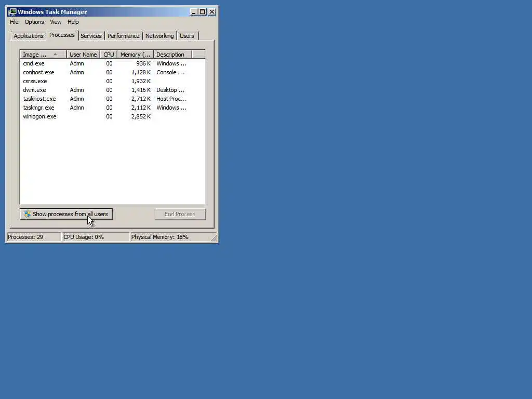The height and width of the screenshot is (399, 532).
Task: Select the cmd.exe process row
Action: point(113,63)
